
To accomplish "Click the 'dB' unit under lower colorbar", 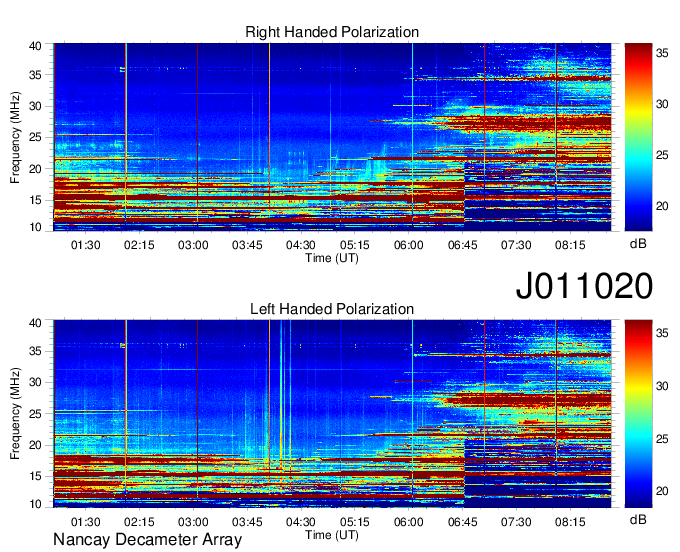I will tap(638, 519).
